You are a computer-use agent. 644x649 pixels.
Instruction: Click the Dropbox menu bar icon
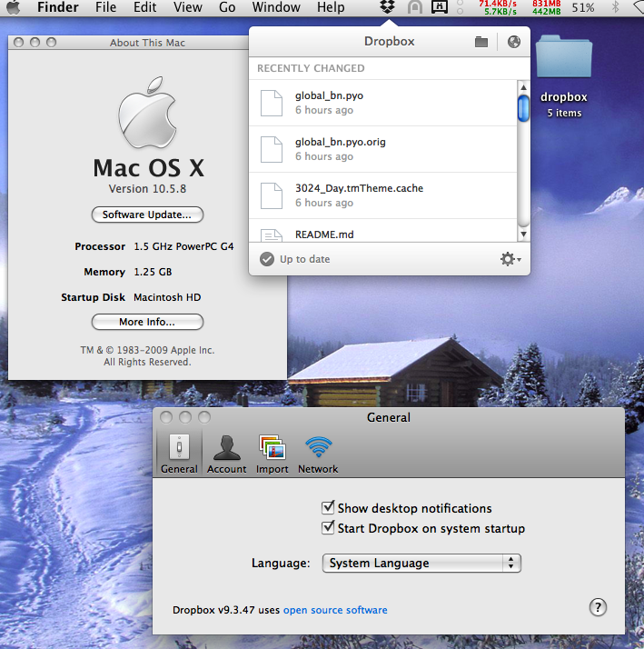tap(387, 6)
